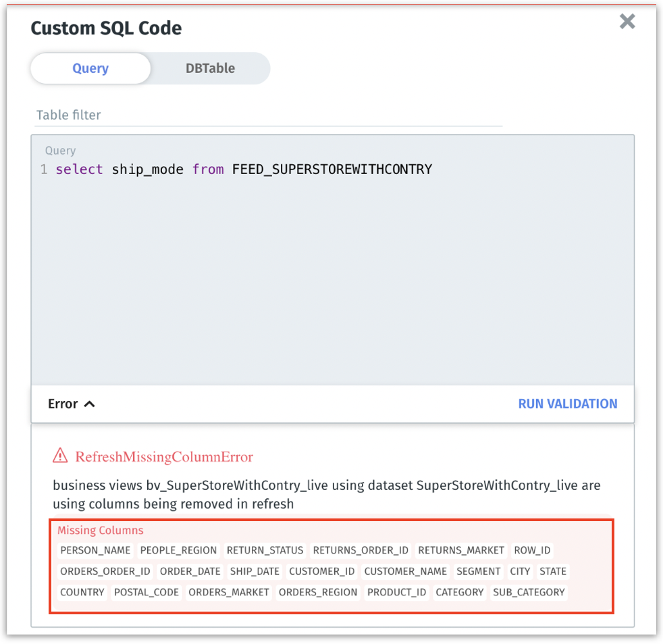
Task: Select the ORDER_DATE column chip
Action: click(x=190, y=571)
